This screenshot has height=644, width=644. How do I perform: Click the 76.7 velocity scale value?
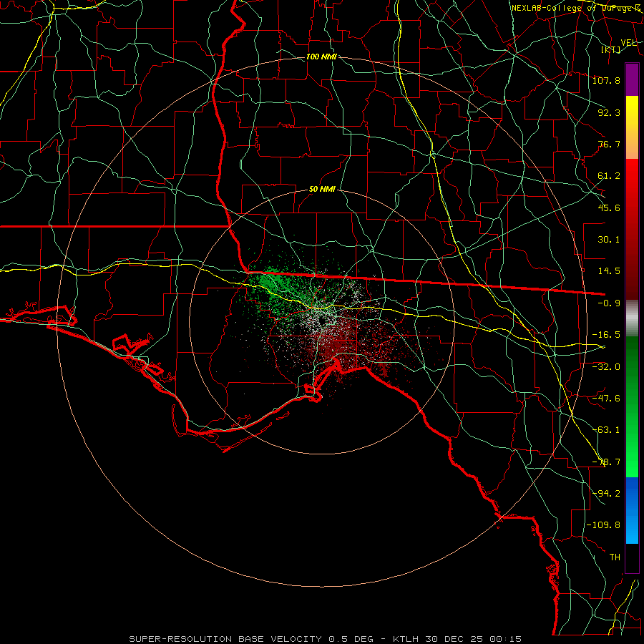coord(609,144)
